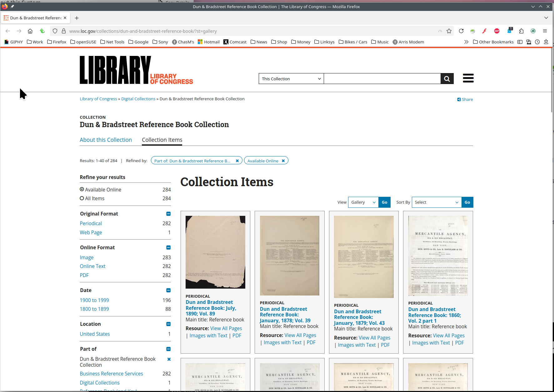The image size is (554, 392).
Task: Open the Firefox extensions puzzle icon
Action: tap(521, 31)
